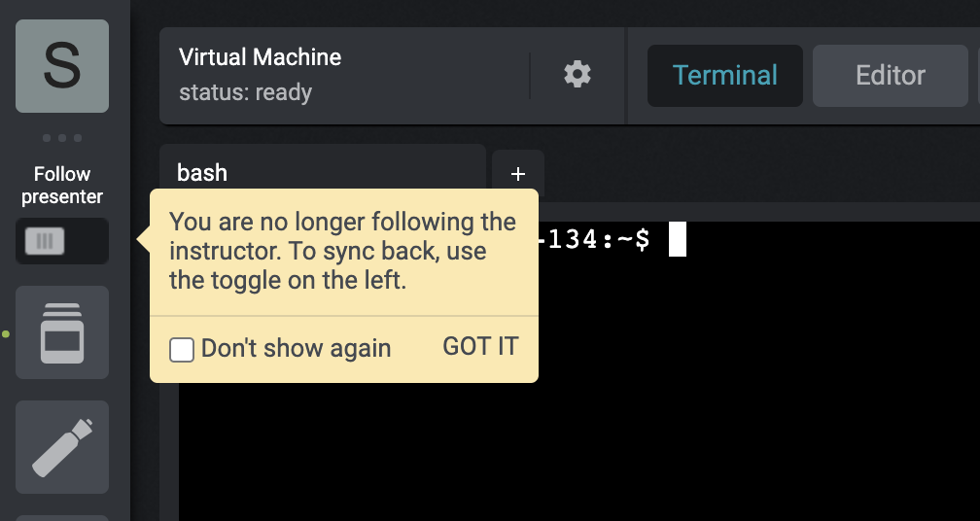Image resolution: width=980 pixels, height=521 pixels.
Task: Open Virtual Machine settings gear
Action: click(x=577, y=74)
